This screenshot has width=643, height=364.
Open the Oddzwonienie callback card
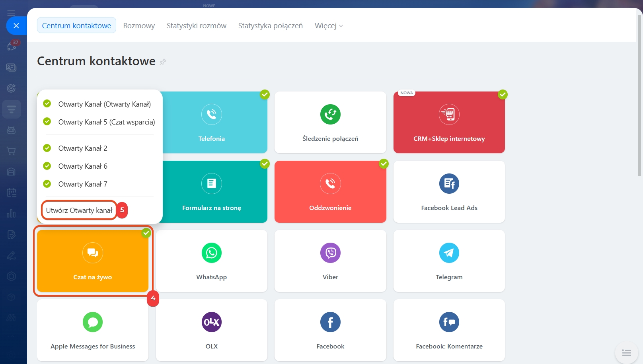330,192
